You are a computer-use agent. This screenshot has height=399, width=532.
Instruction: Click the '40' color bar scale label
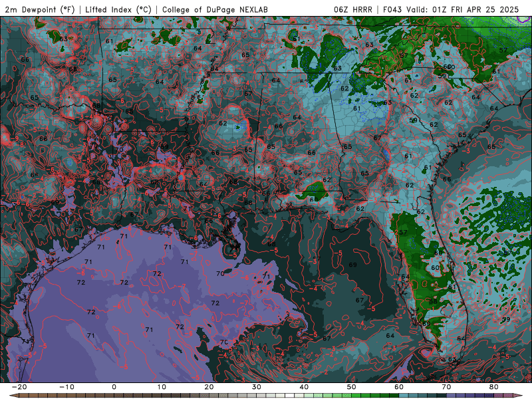[x=304, y=387]
